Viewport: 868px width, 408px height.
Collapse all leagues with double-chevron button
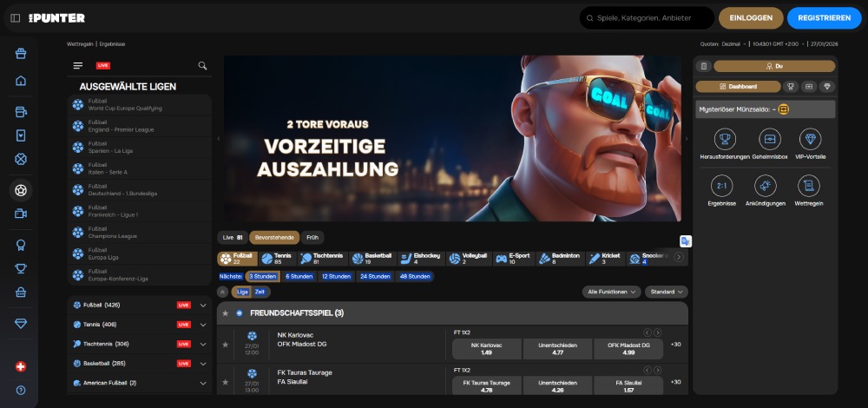pyautogui.click(x=223, y=292)
